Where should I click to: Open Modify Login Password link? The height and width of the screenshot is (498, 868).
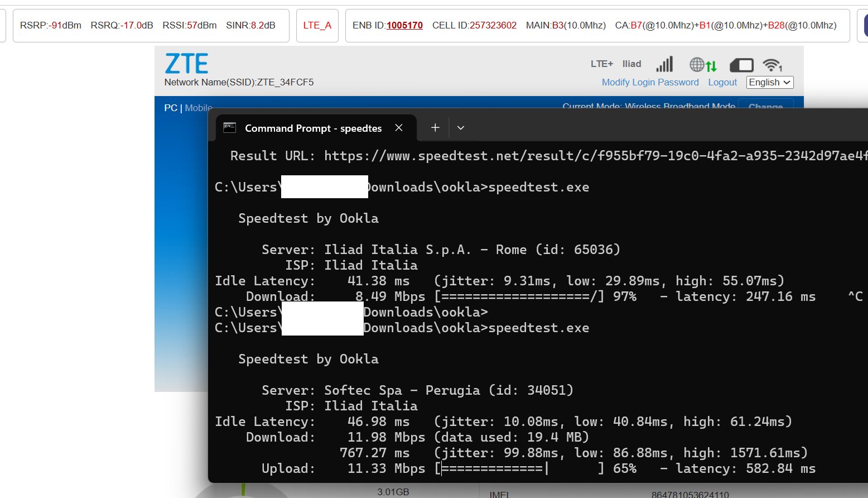pyautogui.click(x=650, y=82)
